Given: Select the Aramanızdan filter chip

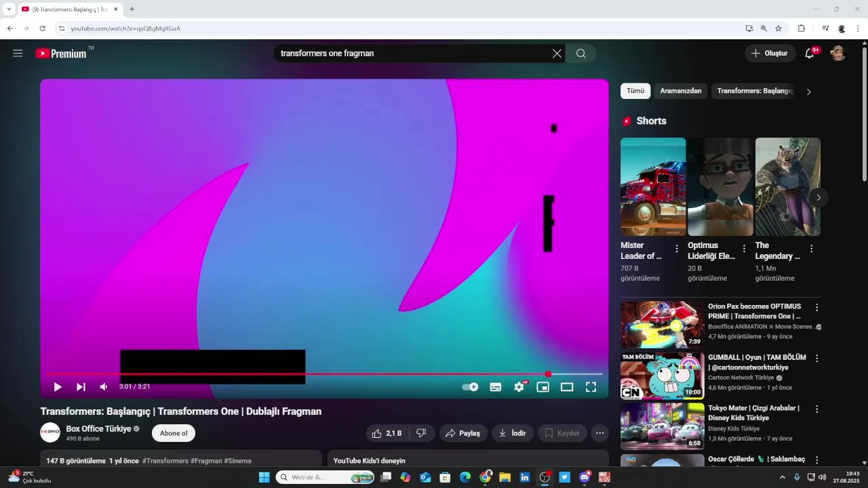Looking at the screenshot, I should (x=681, y=91).
